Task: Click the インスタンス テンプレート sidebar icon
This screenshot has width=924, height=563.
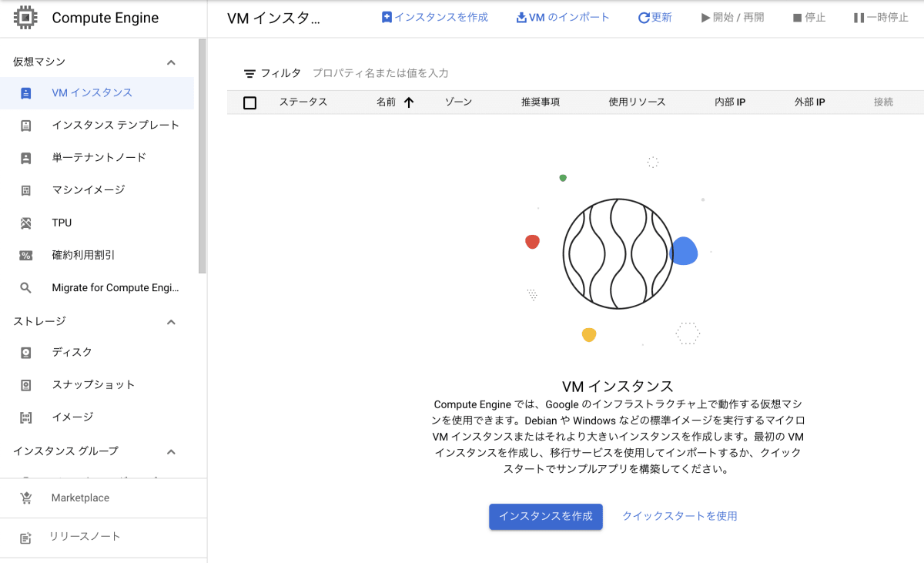Action: (25, 126)
